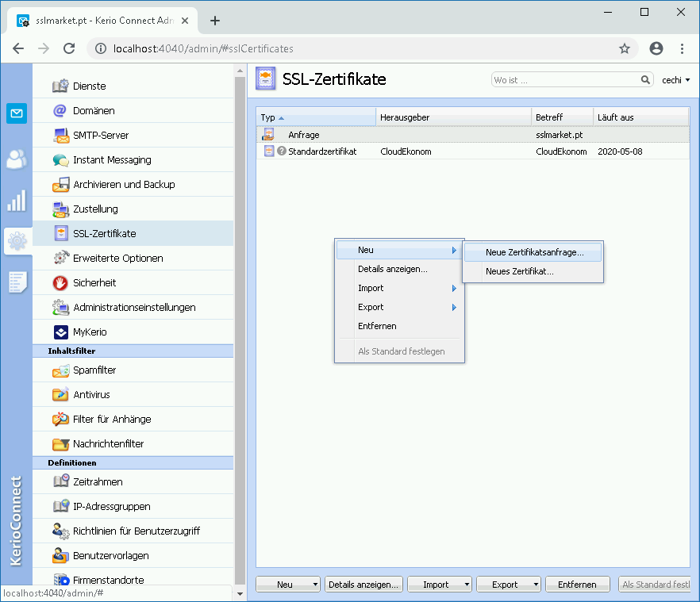Viewport: 700px width, 602px height.
Task: Open the Spamfilter icon
Action: [x=60, y=370]
